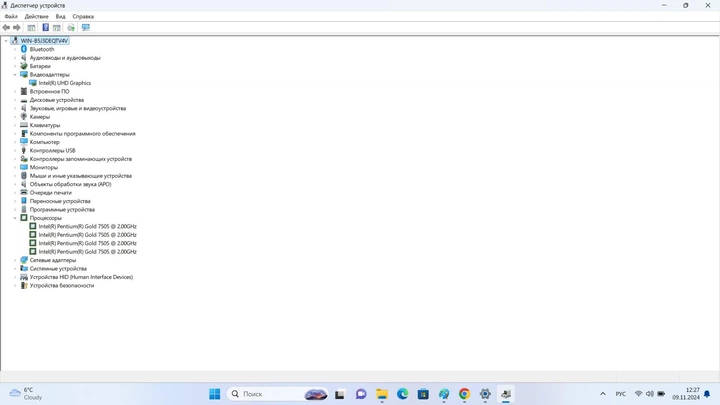Expand Аудиовходы и аудиовыходы arrow

15,58
